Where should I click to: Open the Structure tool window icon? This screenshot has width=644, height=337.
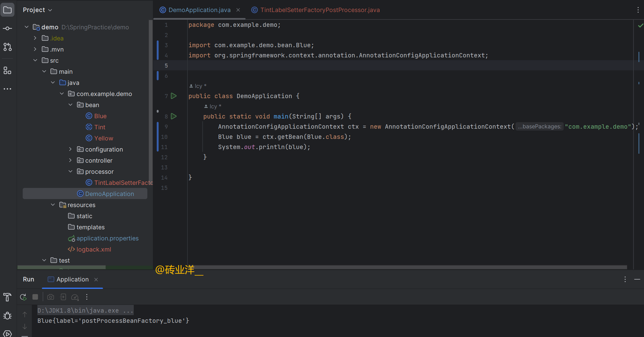point(7,70)
